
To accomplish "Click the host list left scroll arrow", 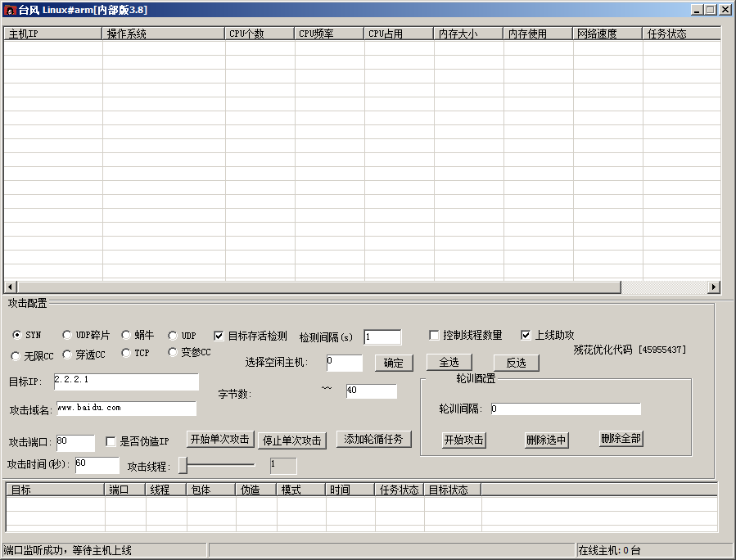I will [11, 287].
